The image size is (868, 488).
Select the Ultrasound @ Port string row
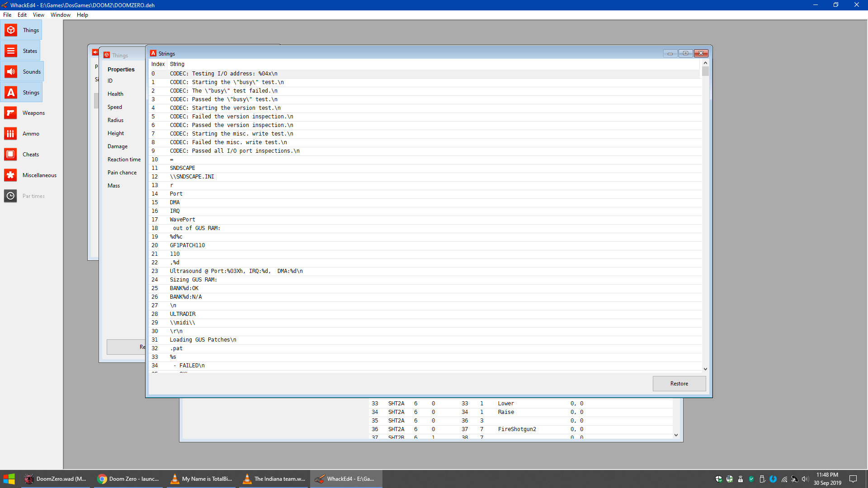[425, 271]
